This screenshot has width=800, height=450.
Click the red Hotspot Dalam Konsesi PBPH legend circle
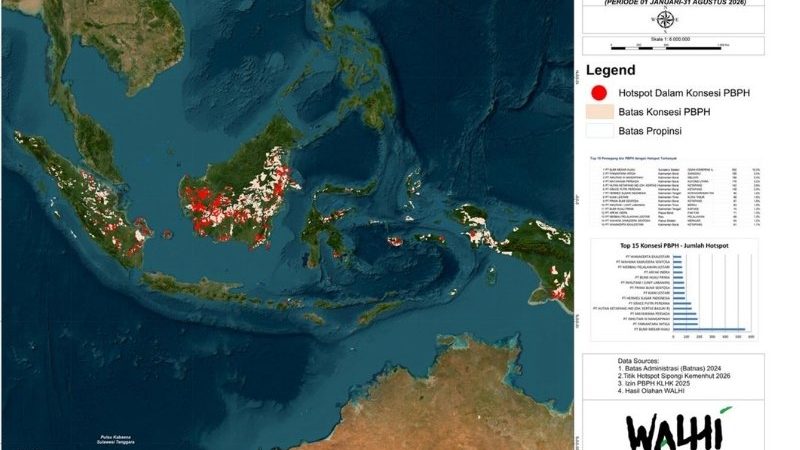pos(599,93)
